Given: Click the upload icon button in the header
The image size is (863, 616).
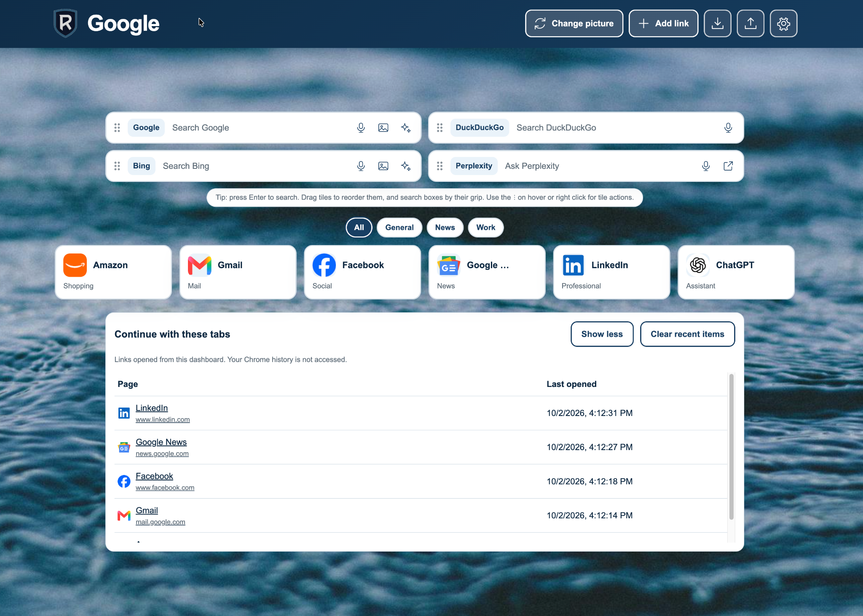Looking at the screenshot, I should pyautogui.click(x=750, y=24).
